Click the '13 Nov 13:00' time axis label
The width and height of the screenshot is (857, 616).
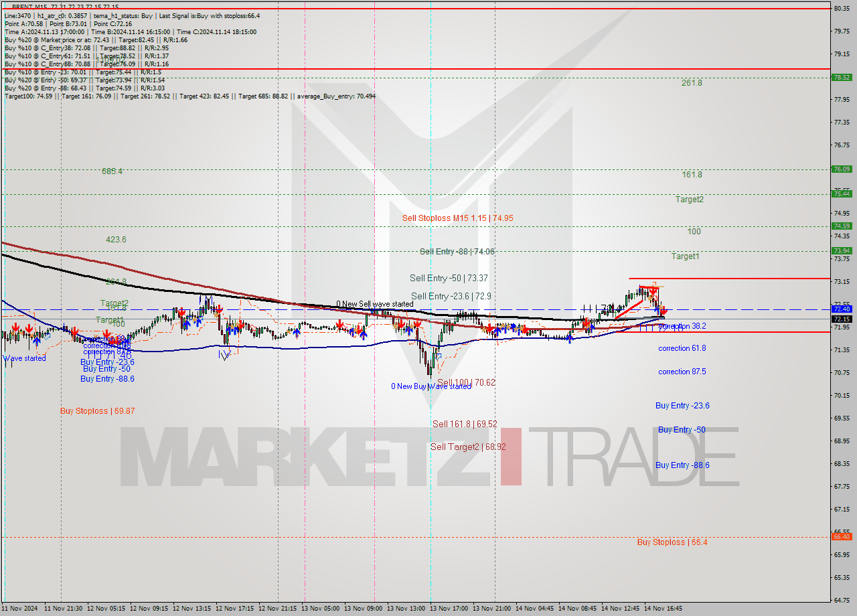(x=406, y=609)
